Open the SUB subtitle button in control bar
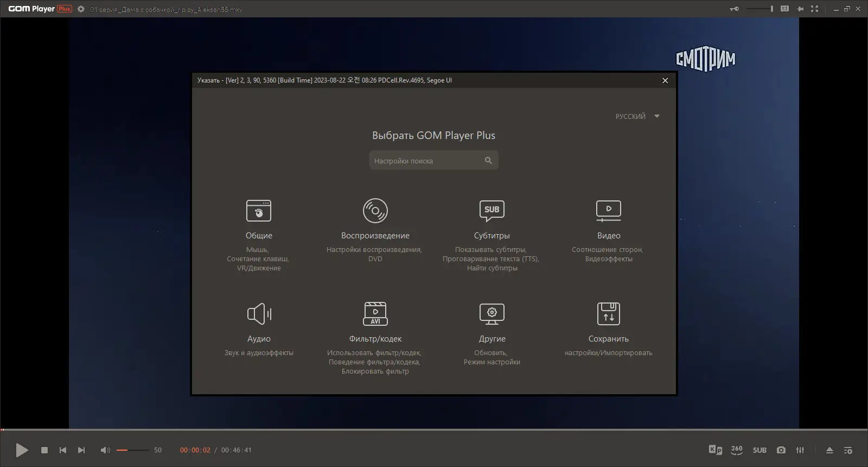 759,450
